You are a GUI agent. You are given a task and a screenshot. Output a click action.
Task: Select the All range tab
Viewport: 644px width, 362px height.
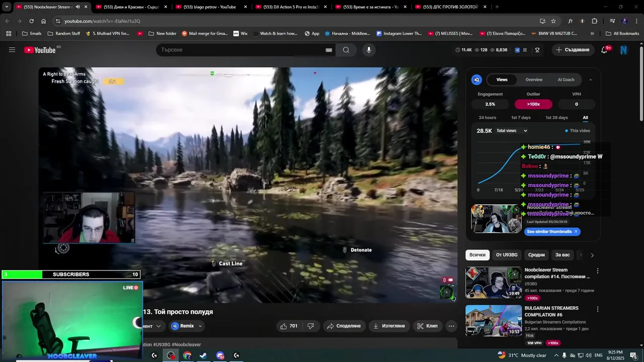point(586,118)
